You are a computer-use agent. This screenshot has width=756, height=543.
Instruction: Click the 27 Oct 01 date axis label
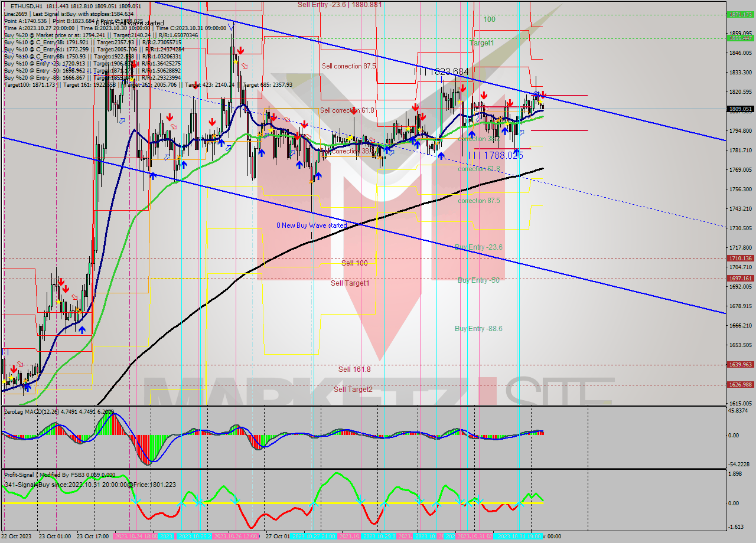(278, 535)
